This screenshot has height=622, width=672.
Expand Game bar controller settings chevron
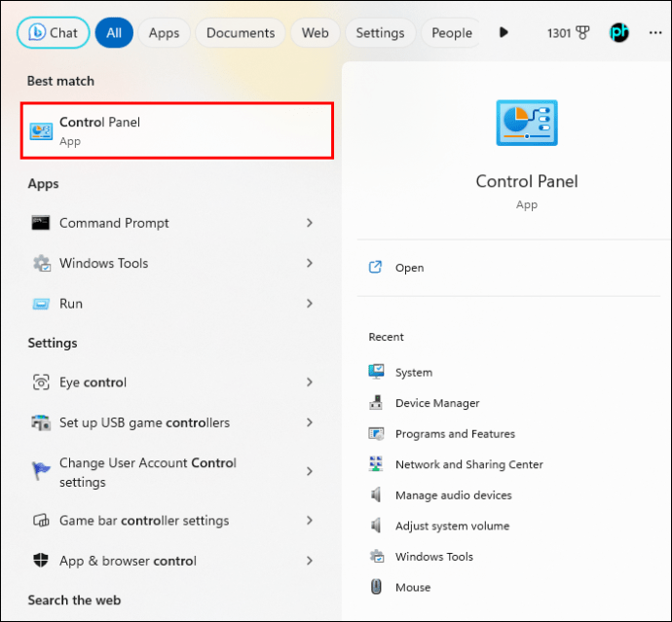click(310, 520)
